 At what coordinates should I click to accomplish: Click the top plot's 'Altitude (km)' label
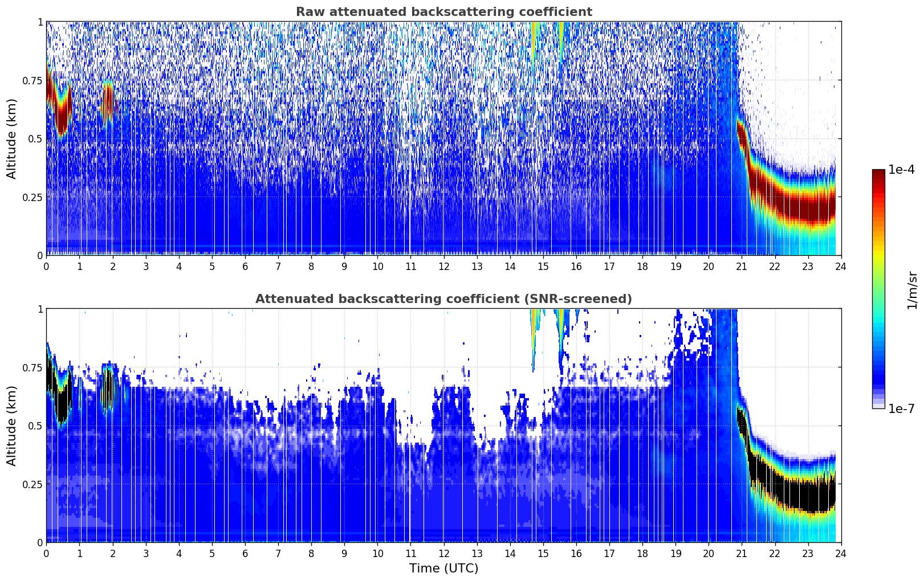pyautogui.click(x=12, y=138)
